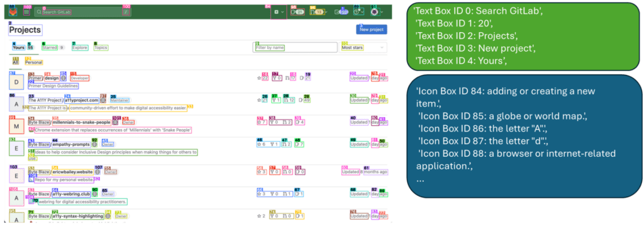Switch to the Topics tab
Image resolution: width=644 pixels, height=233 pixels.
tap(101, 48)
